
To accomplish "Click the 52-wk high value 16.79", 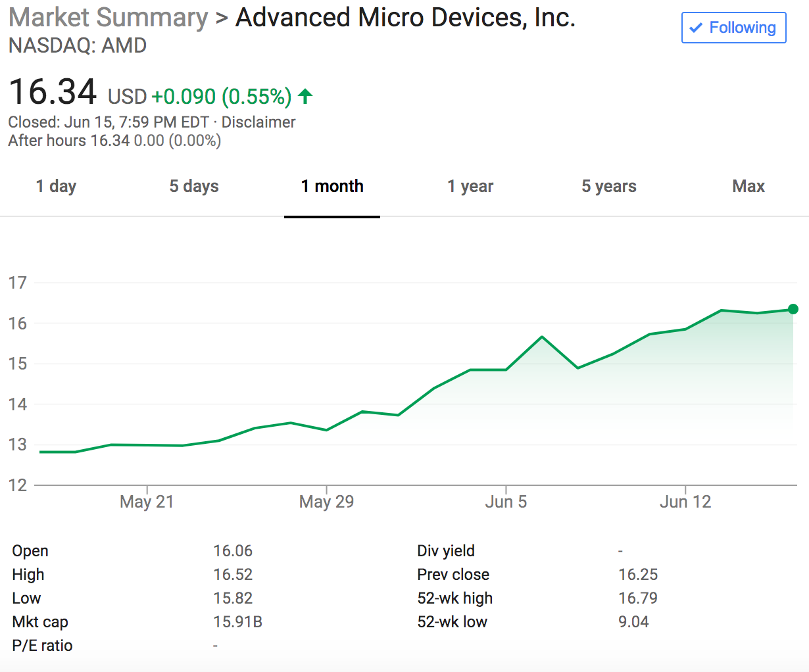I will [638, 598].
